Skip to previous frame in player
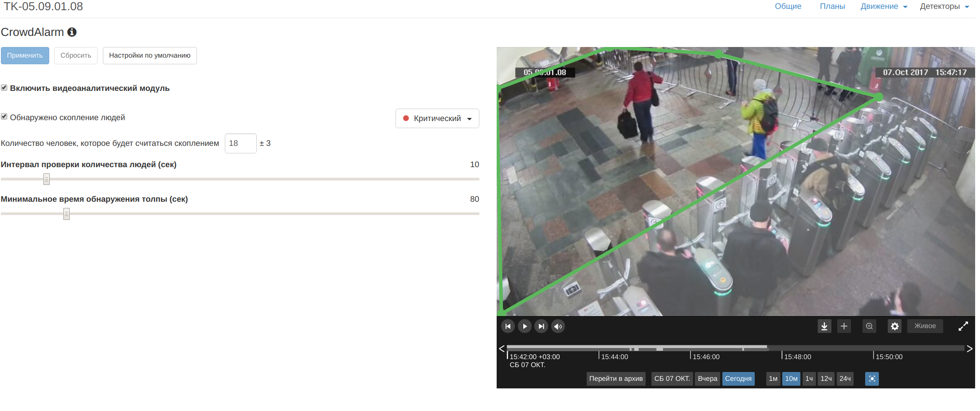 508,326
